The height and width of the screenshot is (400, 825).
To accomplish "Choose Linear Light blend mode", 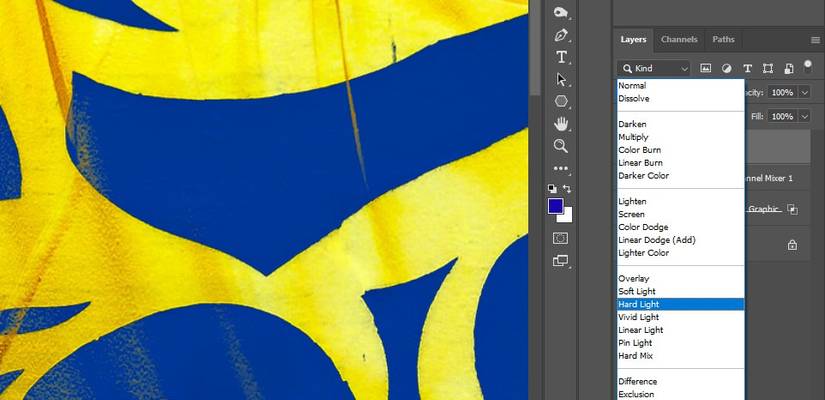I will (x=681, y=330).
